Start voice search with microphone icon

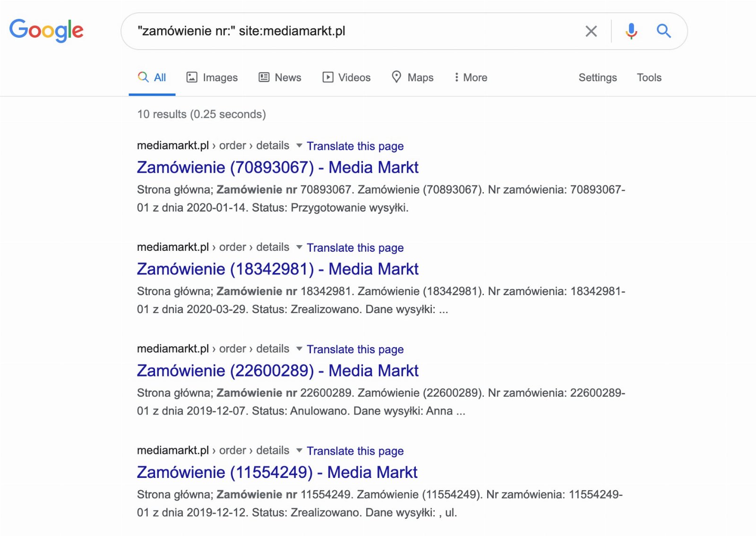[x=631, y=31]
